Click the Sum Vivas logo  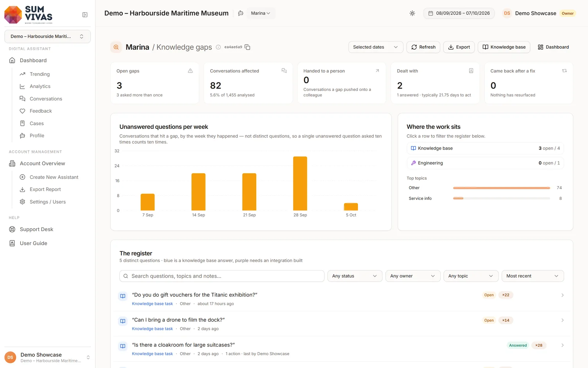click(28, 15)
